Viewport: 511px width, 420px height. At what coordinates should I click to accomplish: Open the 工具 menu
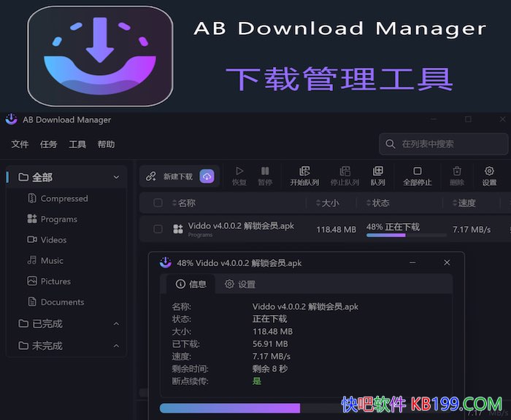(77, 144)
